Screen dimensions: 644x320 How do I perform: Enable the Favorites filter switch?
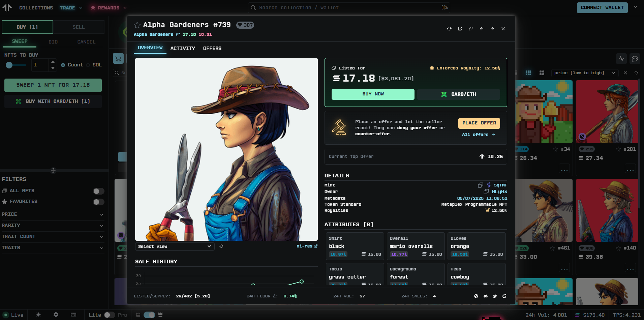click(98, 202)
